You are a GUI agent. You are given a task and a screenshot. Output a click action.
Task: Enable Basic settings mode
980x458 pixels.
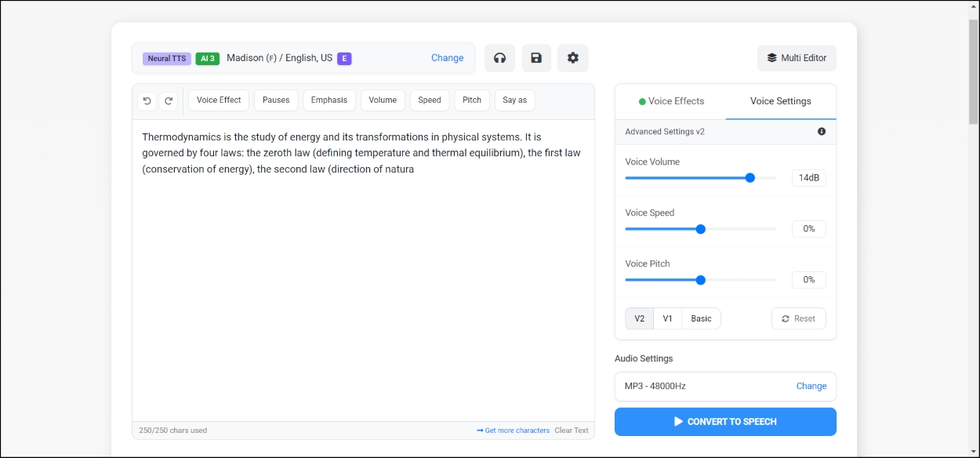(700, 318)
